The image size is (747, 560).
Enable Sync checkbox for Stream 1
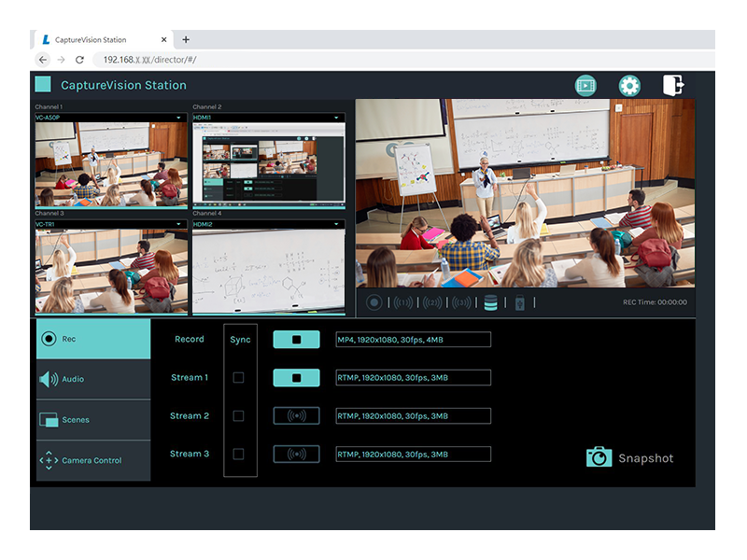pos(238,378)
